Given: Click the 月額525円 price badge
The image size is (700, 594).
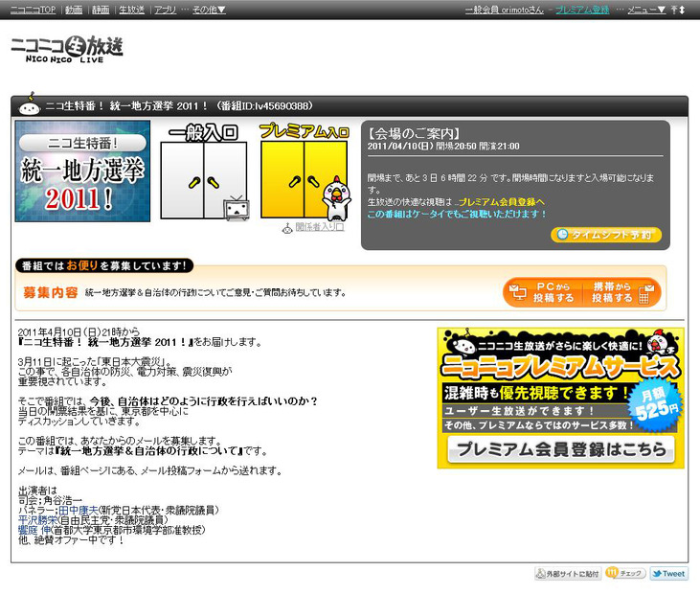Looking at the screenshot, I should pos(655,404).
